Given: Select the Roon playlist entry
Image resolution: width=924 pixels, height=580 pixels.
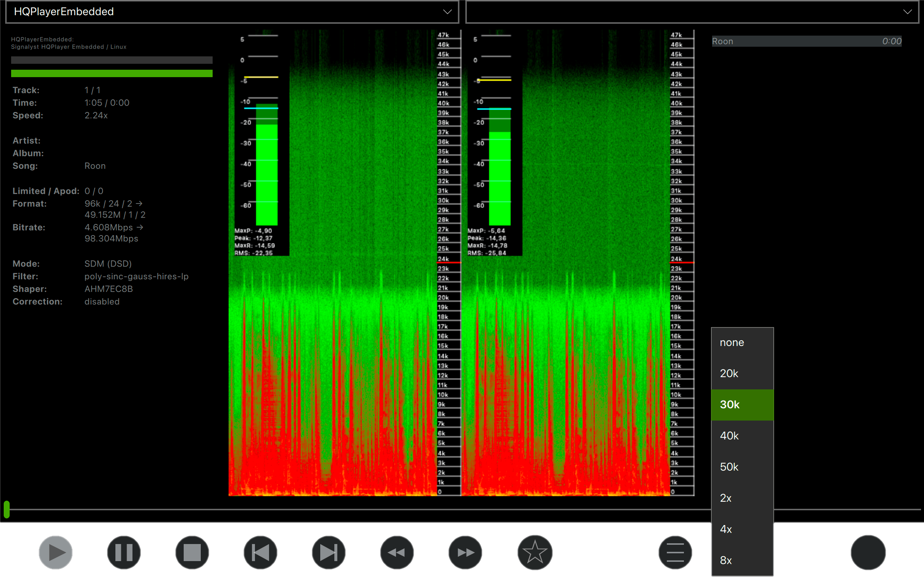Looking at the screenshot, I should (807, 41).
